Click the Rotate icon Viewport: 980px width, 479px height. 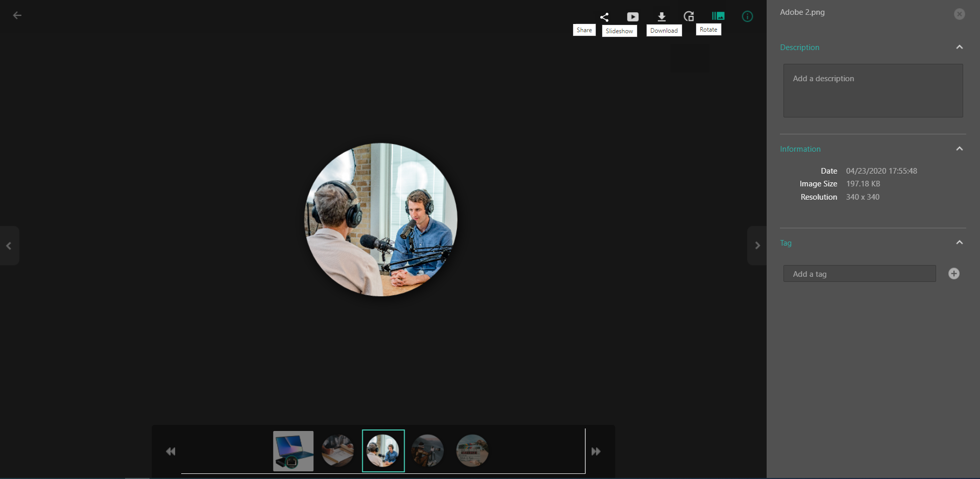coord(689,16)
